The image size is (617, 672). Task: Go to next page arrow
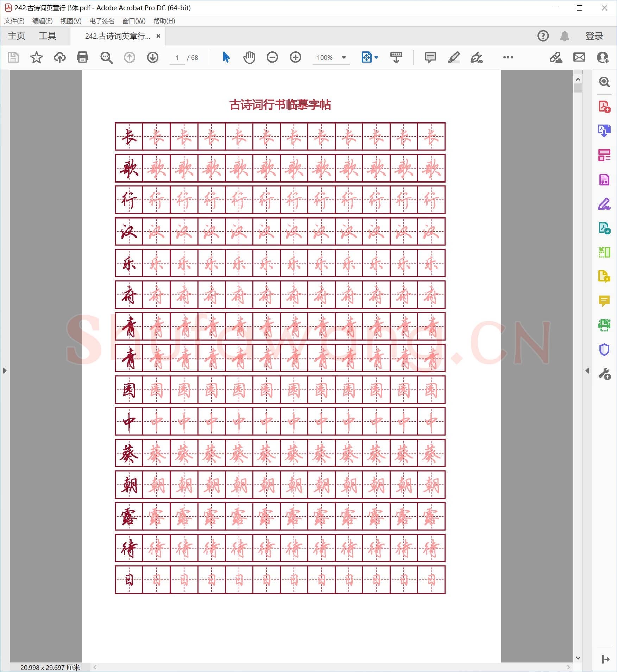pos(152,57)
